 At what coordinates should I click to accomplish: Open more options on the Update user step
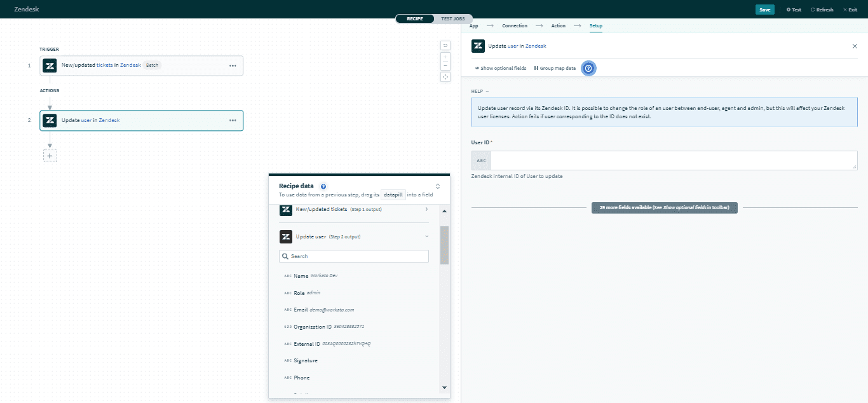tap(232, 120)
